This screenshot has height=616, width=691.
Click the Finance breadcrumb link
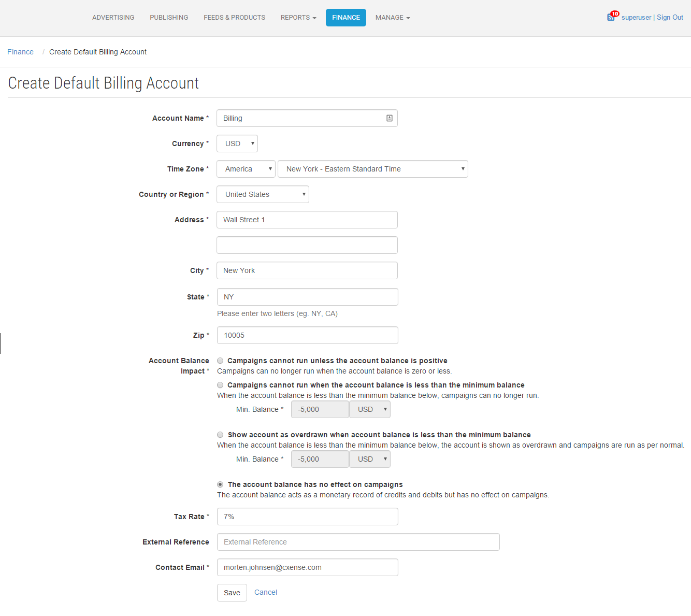pos(20,52)
